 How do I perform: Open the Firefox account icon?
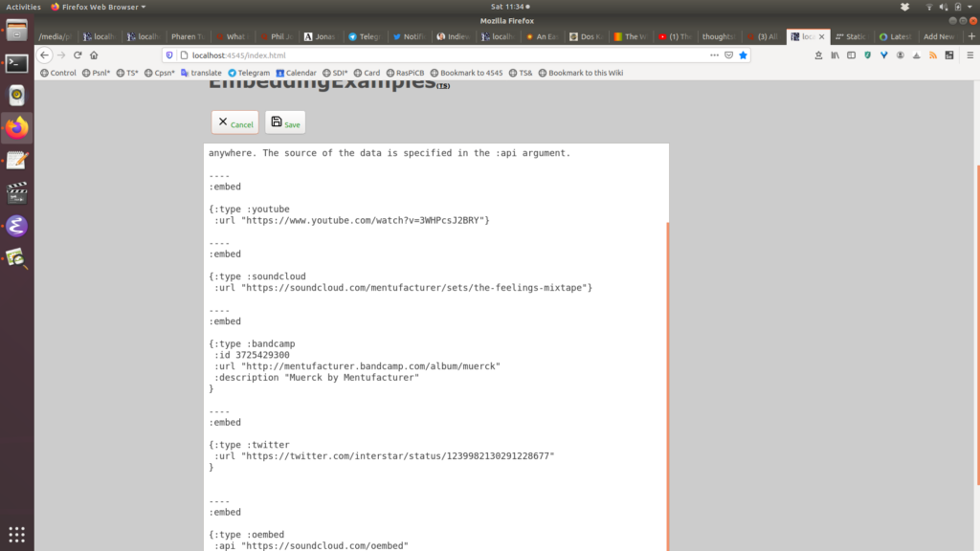tap(900, 55)
